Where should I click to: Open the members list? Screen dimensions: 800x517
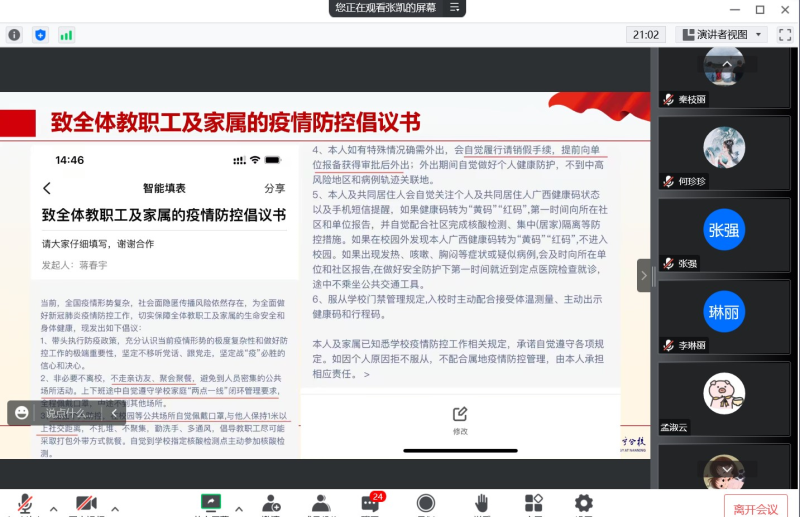click(321, 502)
